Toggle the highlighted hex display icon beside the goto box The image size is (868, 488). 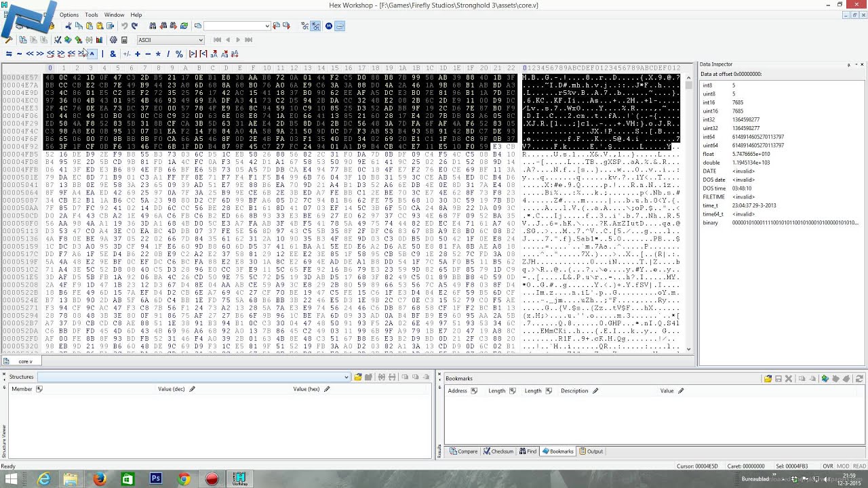tap(315, 26)
